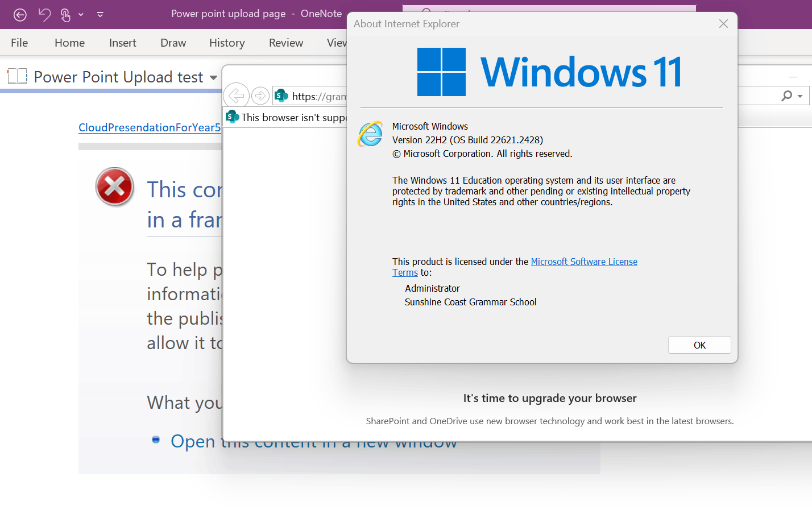Switch to the Insert ribbon tab
This screenshot has height=514, width=812.
(x=122, y=43)
